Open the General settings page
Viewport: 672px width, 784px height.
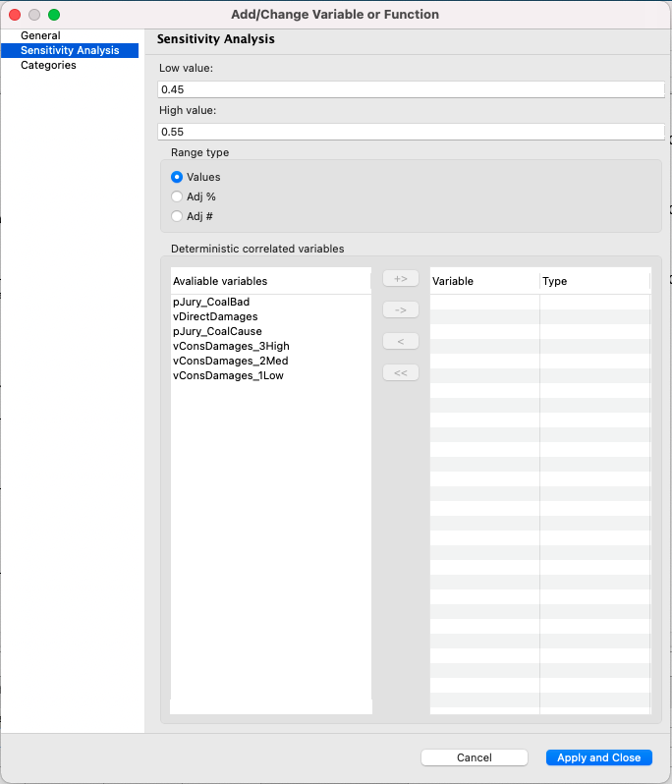coord(40,35)
